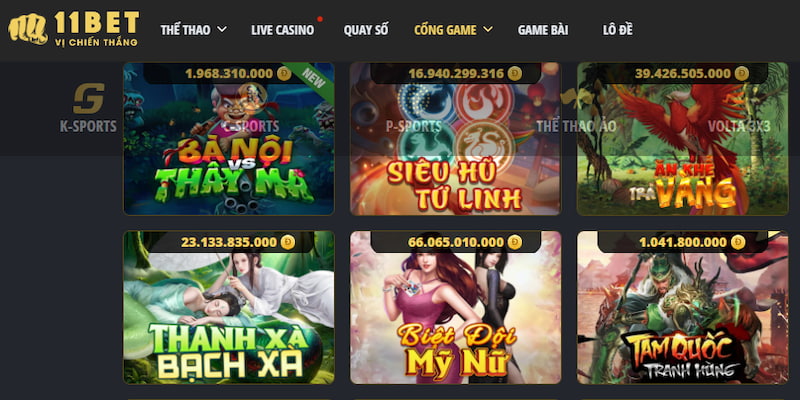Select the K-SPORTS logo icon
This screenshot has width=800, height=400.
[88, 98]
